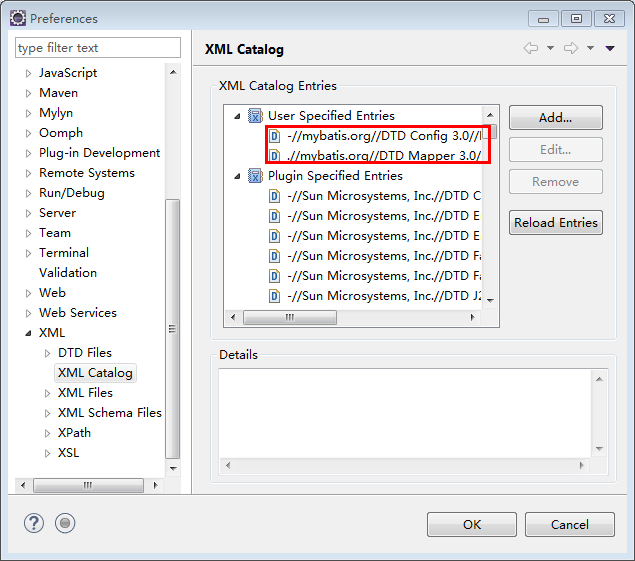Select XML Catalog in the tree

(95, 373)
